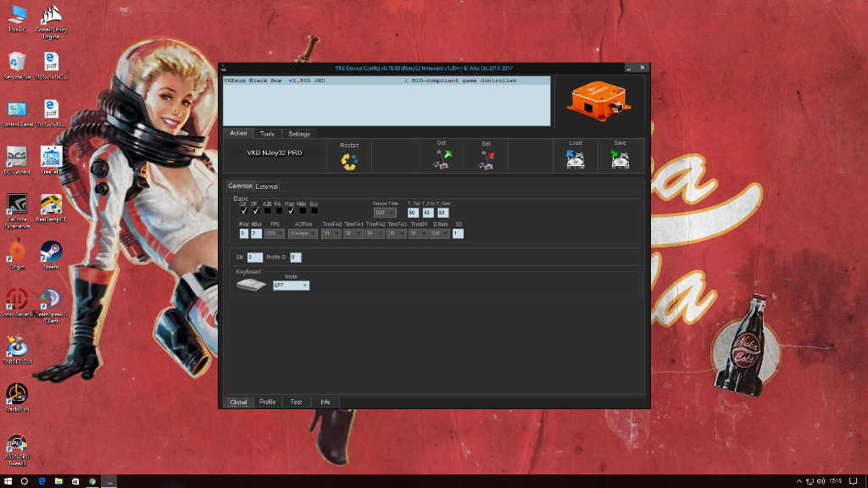This screenshot has width=868, height=488.
Task: Click the #But input field
Action: [256, 234]
